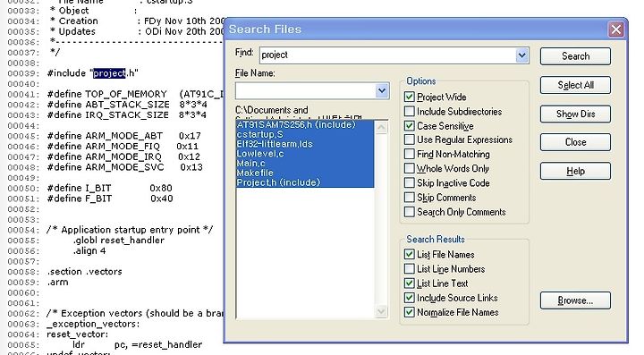The width and height of the screenshot is (644, 355).
Task: Click highlighted word project in code editor
Action: (x=109, y=73)
